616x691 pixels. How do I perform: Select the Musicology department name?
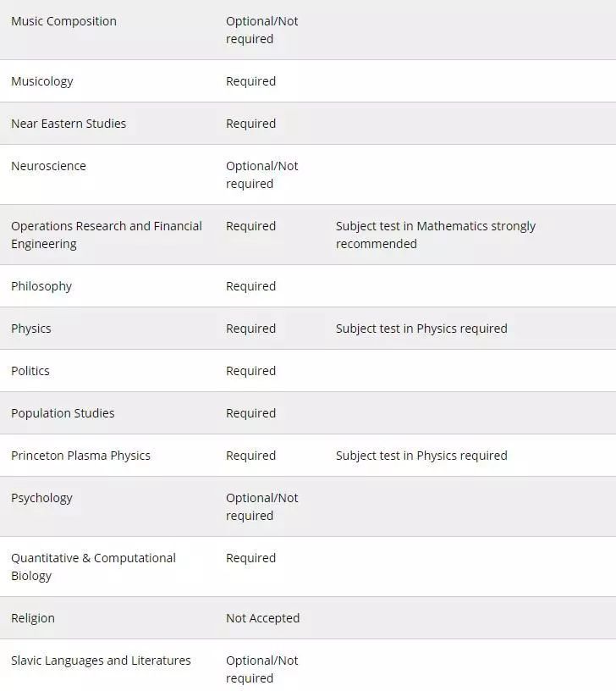point(42,81)
